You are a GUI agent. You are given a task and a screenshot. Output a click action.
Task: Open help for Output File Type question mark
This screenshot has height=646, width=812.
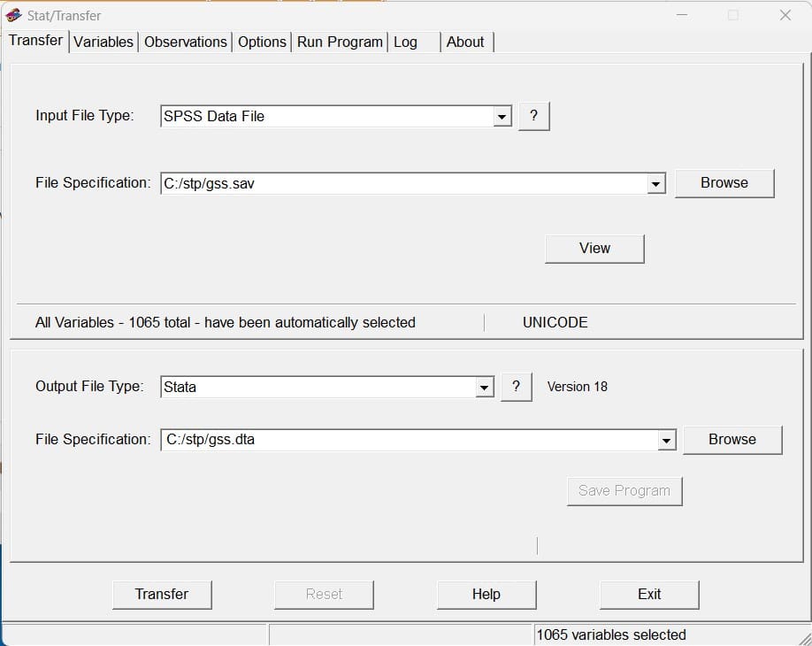point(517,387)
